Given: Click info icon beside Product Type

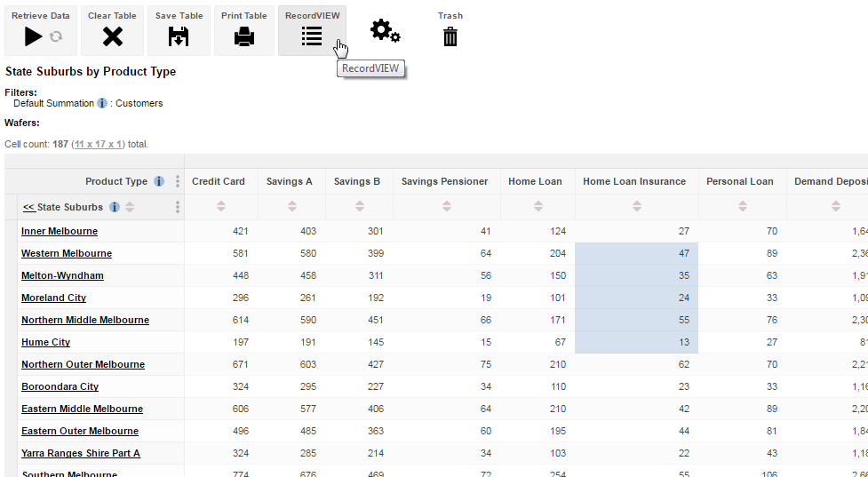Looking at the screenshot, I should point(159,181).
